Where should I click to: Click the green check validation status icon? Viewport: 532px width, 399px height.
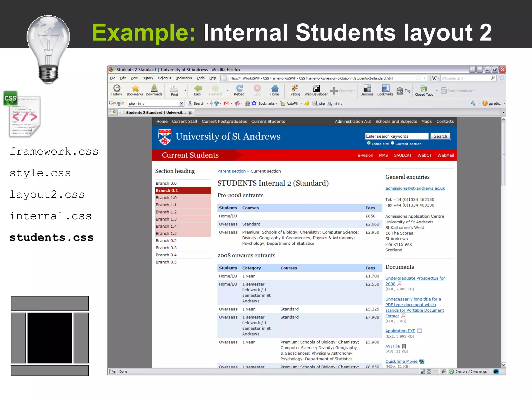[x=451, y=371]
